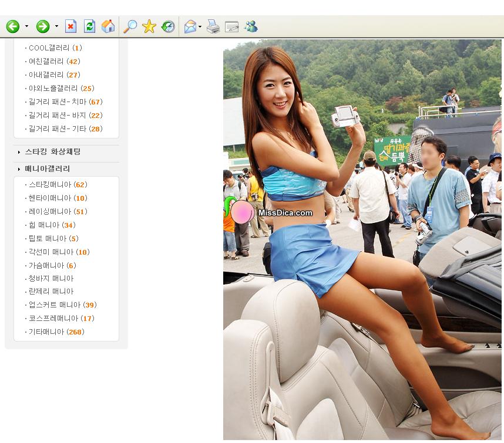Image resolution: width=504 pixels, height=443 pixels.
Task: Print the page using printer icon
Action: (213, 26)
